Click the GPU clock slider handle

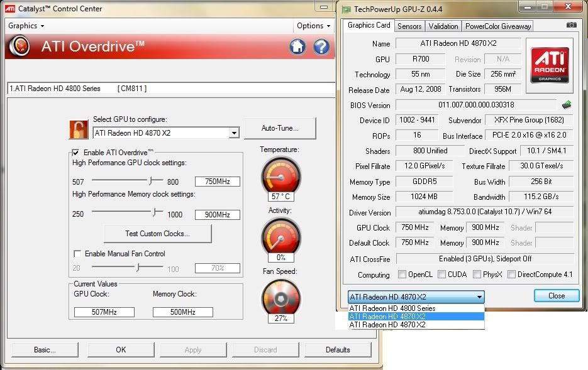(151, 181)
